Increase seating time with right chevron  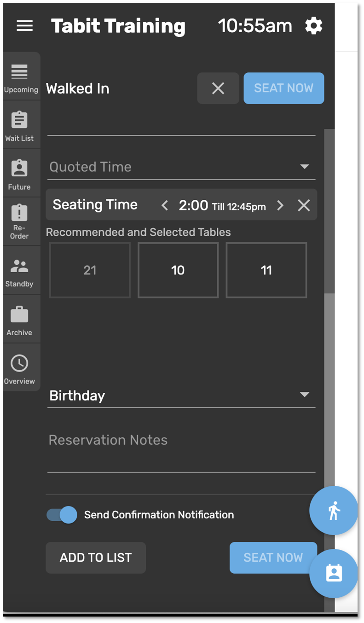pyautogui.click(x=280, y=205)
